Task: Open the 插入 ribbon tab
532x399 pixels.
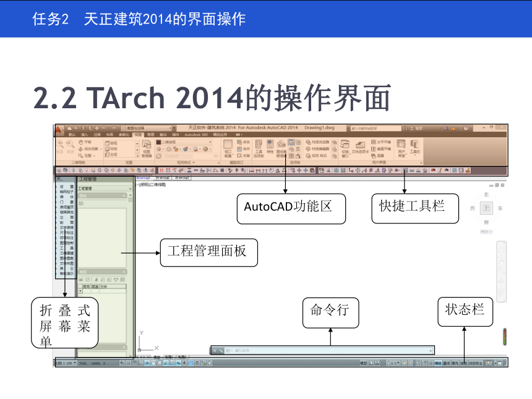Action: 85,135
